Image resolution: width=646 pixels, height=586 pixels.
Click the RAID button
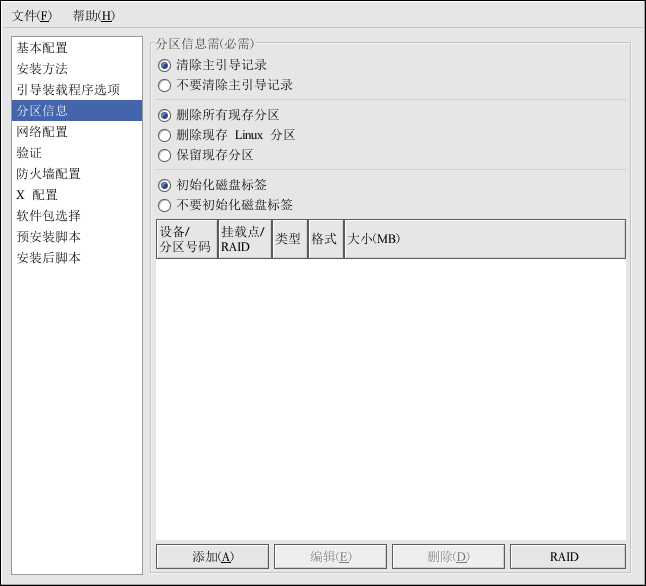567,557
